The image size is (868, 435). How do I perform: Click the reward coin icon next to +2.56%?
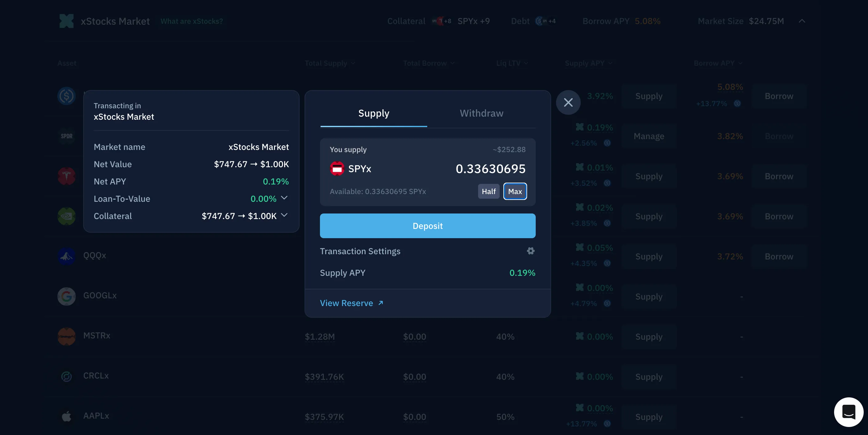coord(607,143)
